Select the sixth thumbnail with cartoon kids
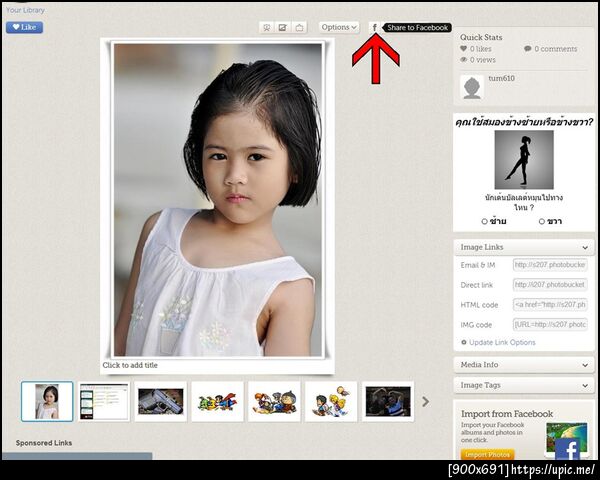The image size is (600, 480). [331, 402]
